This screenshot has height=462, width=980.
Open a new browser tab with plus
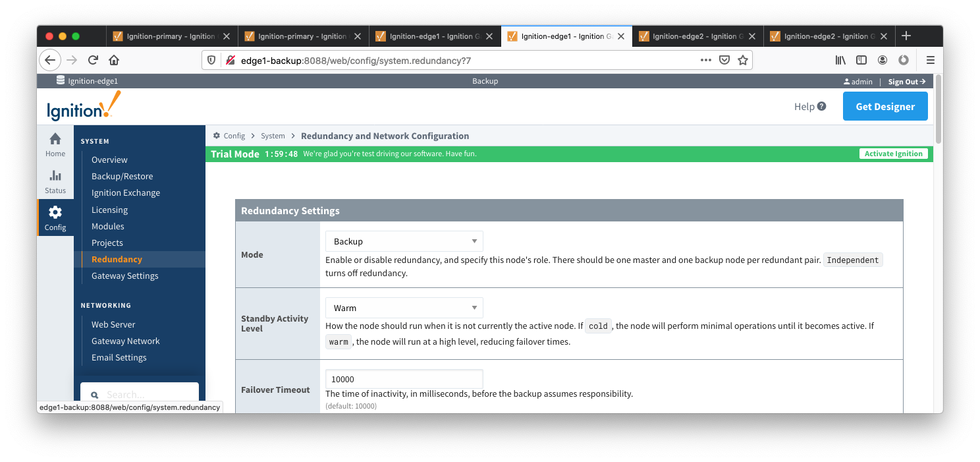[x=906, y=36]
